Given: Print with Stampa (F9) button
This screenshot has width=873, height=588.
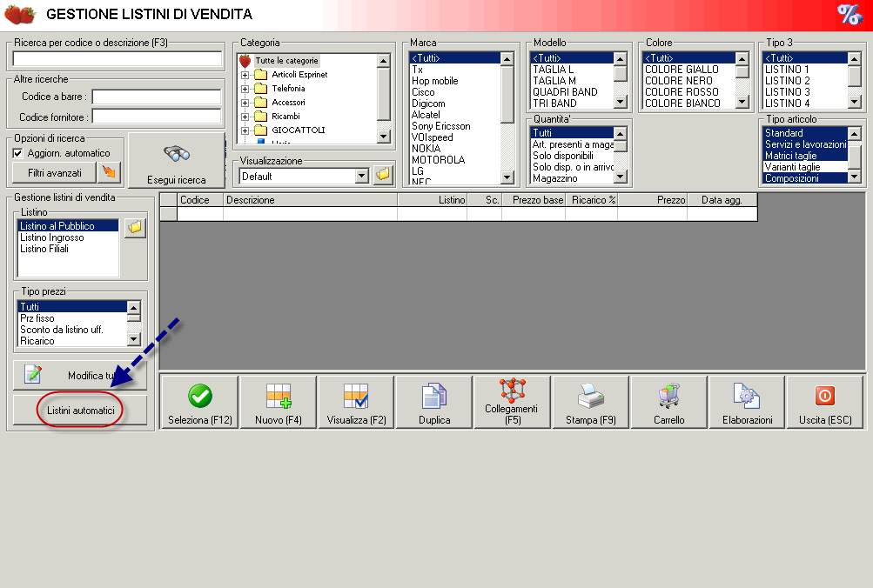Looking at the screenshot, I should (591, 402).
